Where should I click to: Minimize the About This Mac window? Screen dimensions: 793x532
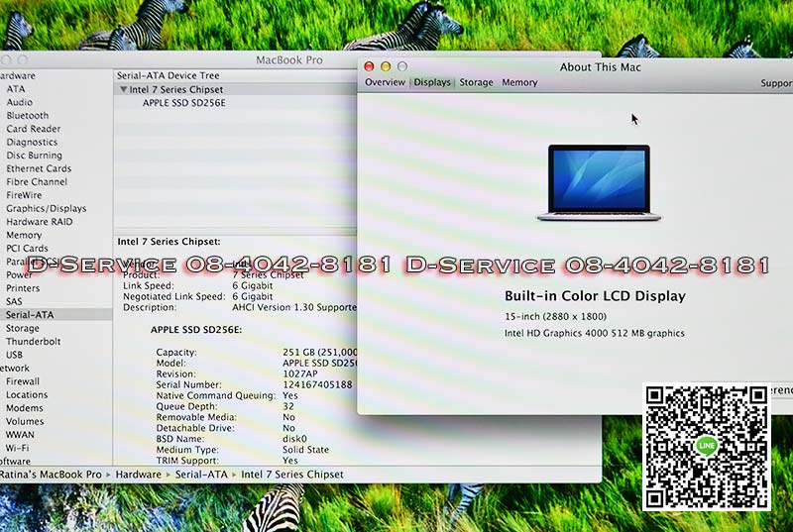coord(386,66)
